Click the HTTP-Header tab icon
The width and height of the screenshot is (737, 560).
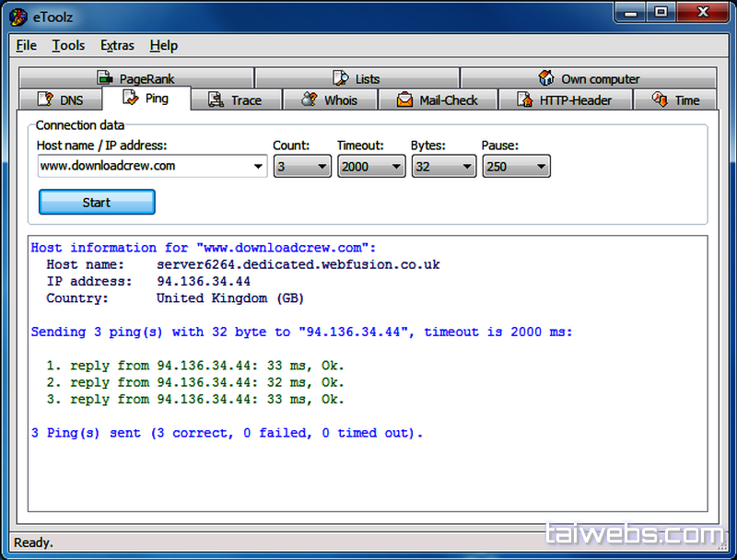[x=524, y=100]
